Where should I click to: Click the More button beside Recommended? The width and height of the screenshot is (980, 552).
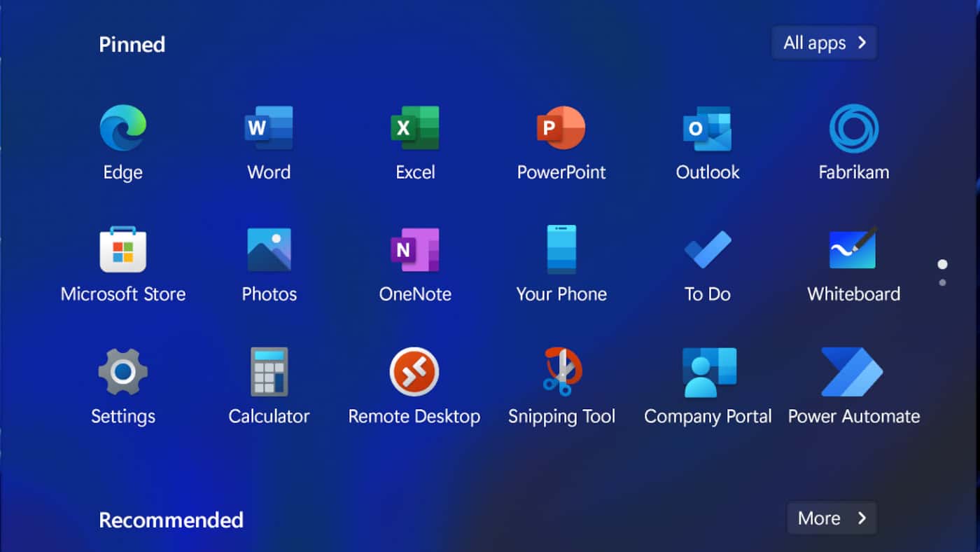pyautogui.click(x=832, y=518)
